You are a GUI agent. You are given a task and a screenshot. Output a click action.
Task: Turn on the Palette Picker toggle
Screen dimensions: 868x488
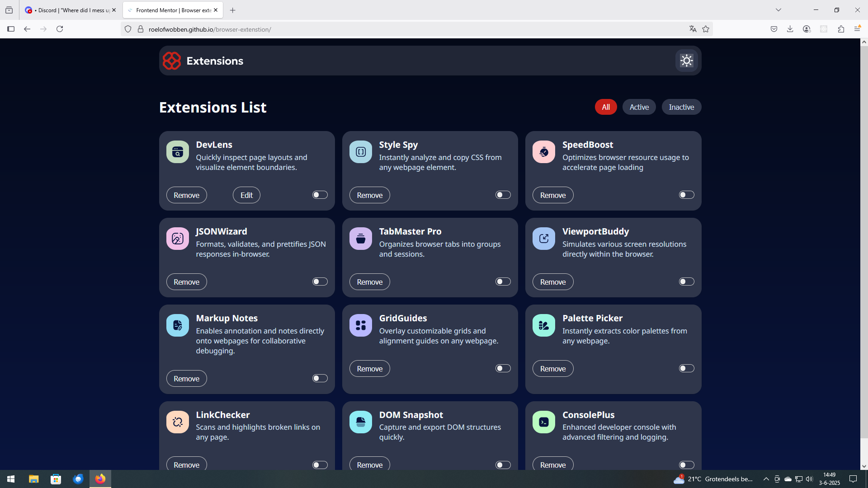686,368
